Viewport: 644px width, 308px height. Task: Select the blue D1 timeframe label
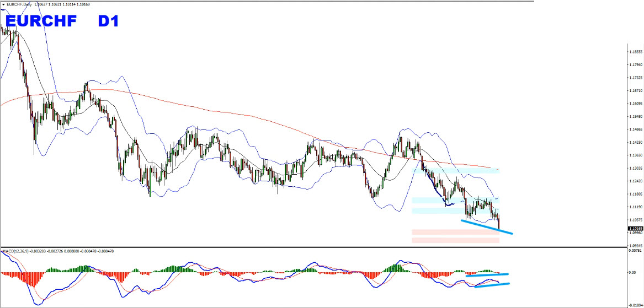click(x=108, y=21)
